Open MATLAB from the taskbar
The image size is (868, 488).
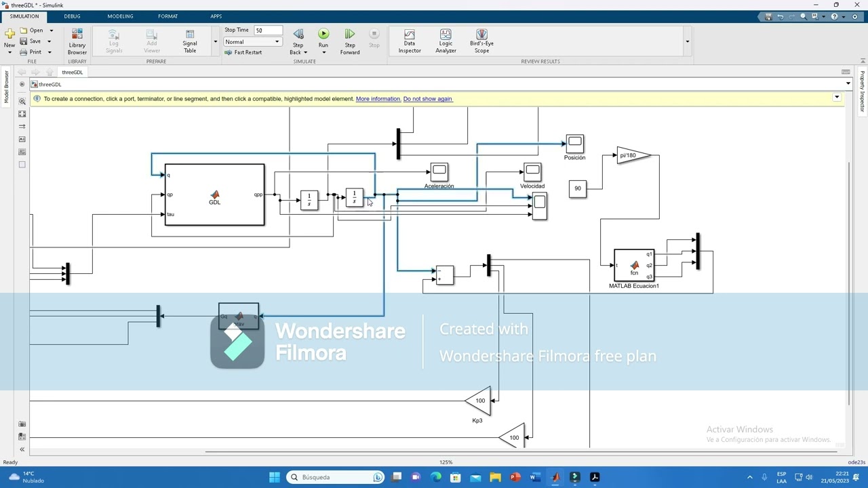point(555,477)
